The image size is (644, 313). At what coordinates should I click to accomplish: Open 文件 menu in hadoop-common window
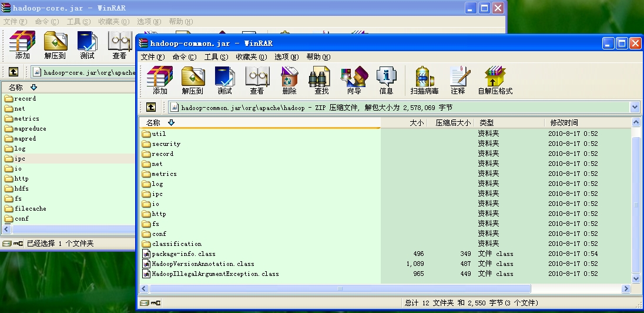[153, 56]
